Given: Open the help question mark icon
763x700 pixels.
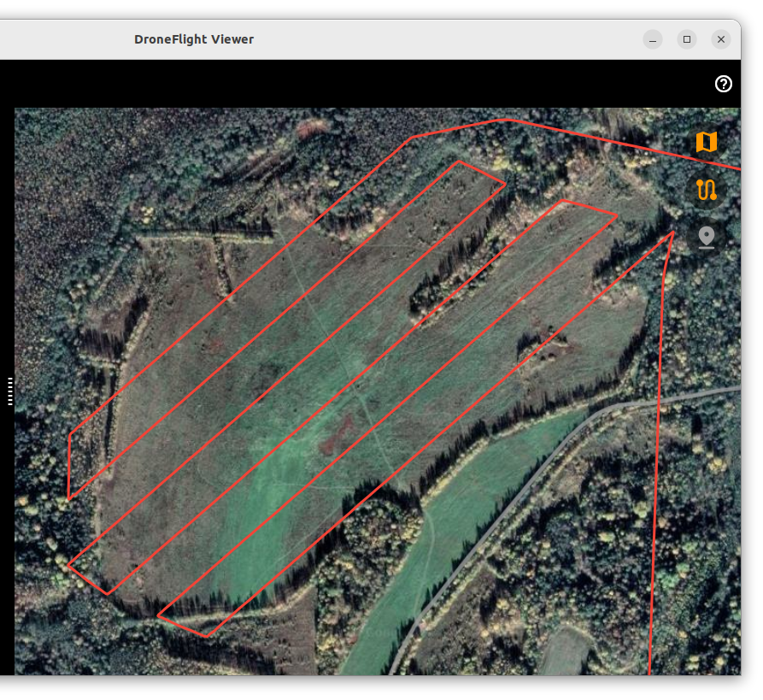Looking at the screenshot, I should pyautogui.click(x=724, y=84).
